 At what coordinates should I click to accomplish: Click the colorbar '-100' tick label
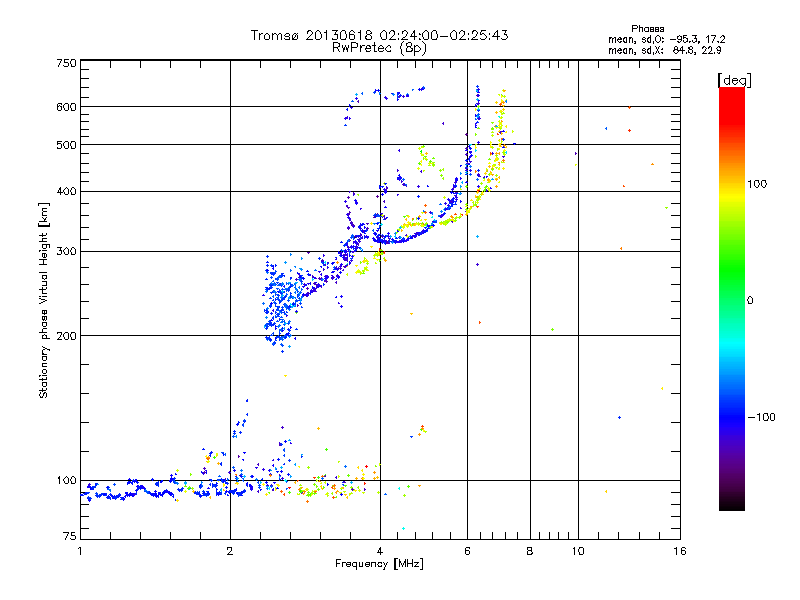tap(761, 417)
